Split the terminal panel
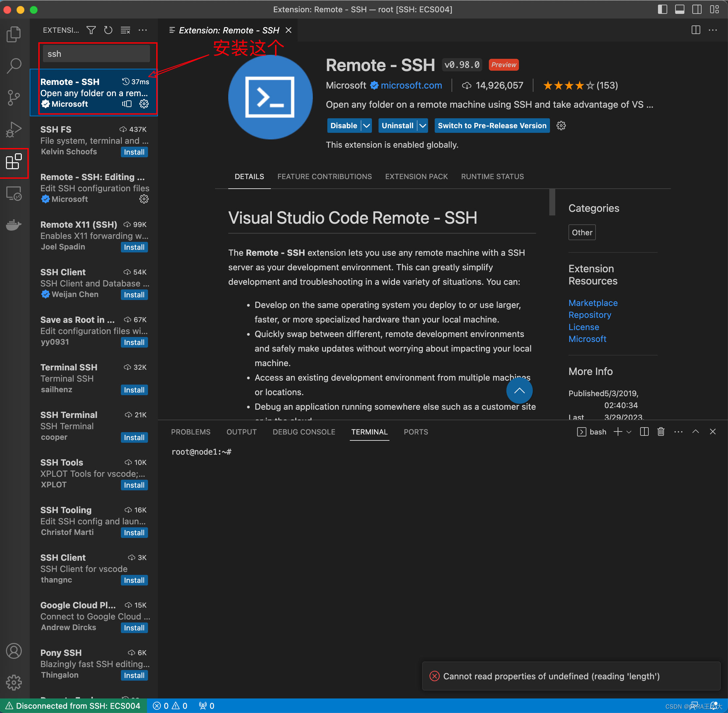Screen dimensions: 728x713 [644, 432]
